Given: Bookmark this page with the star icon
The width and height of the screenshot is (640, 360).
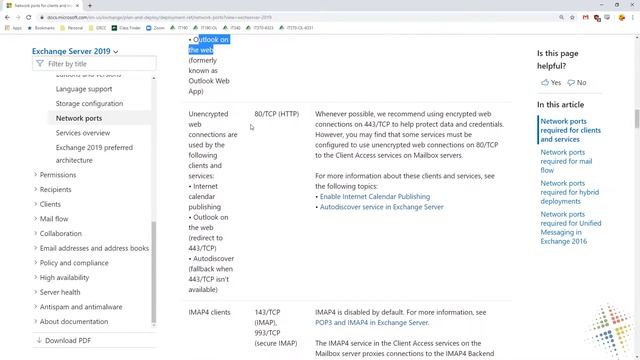Looking at the screenshot, I should tap(572, 18).
